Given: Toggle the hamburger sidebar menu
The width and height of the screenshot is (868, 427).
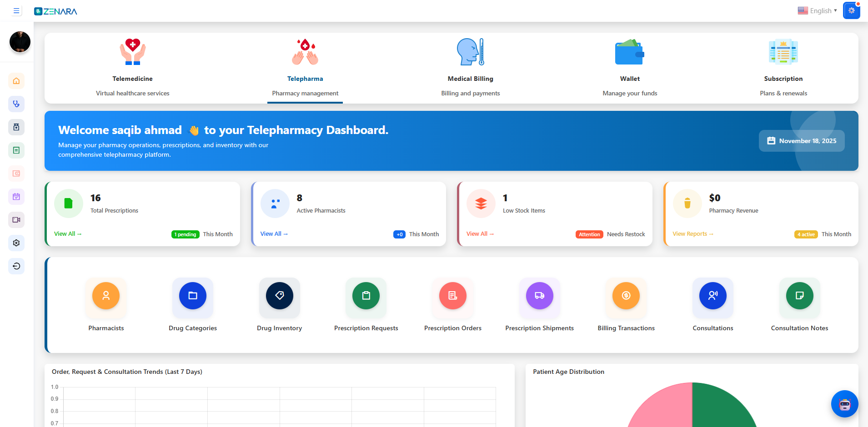Looking at the screenshot, I should (16, 11).
